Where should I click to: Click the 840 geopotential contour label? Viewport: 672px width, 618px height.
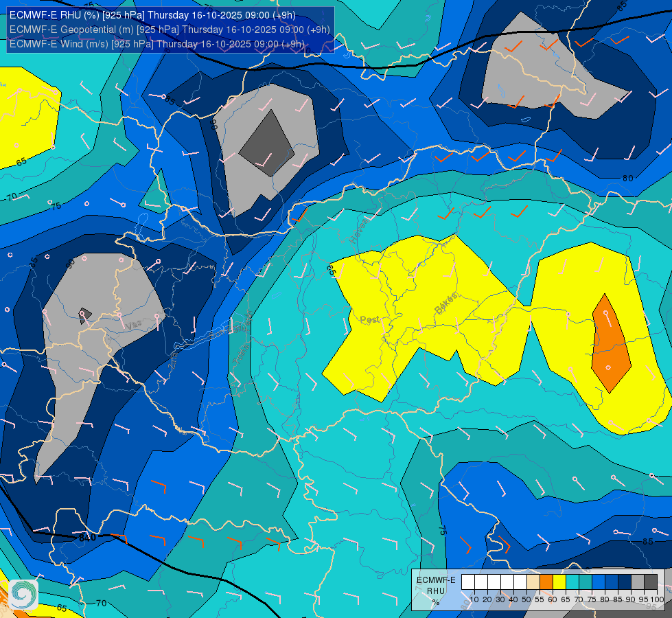point(87,538)
